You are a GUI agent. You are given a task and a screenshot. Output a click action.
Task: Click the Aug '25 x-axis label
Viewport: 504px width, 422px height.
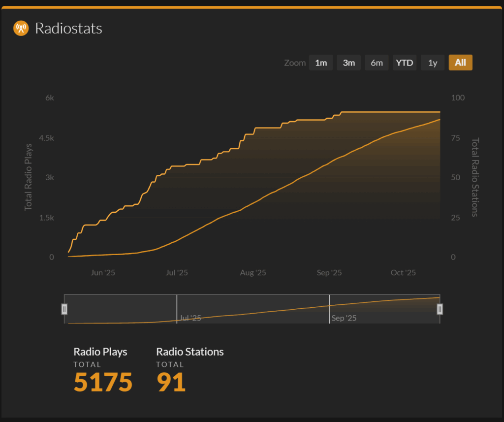click(x=253, y=273)
